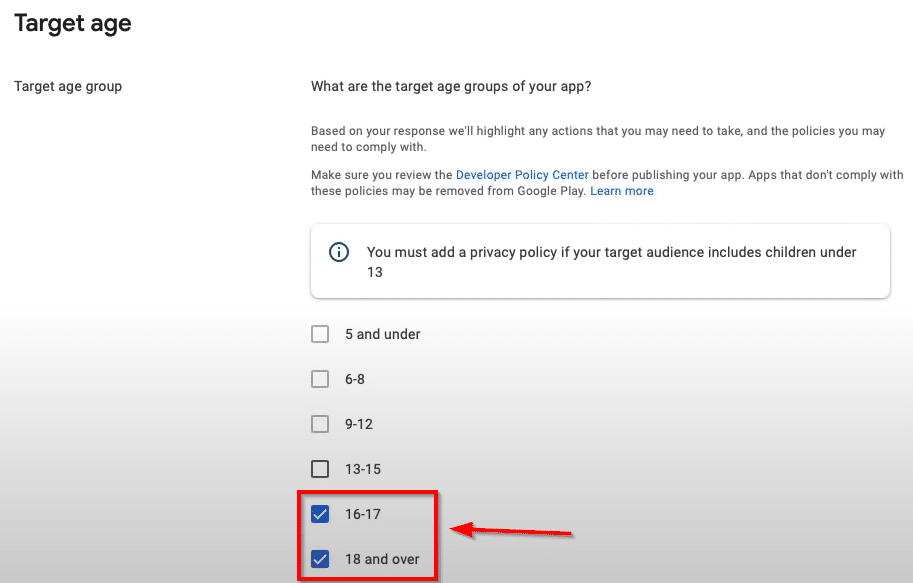This screenshot has width=913, height=583.
Task: Click the target age groups question text
Action: coord(451,86)
